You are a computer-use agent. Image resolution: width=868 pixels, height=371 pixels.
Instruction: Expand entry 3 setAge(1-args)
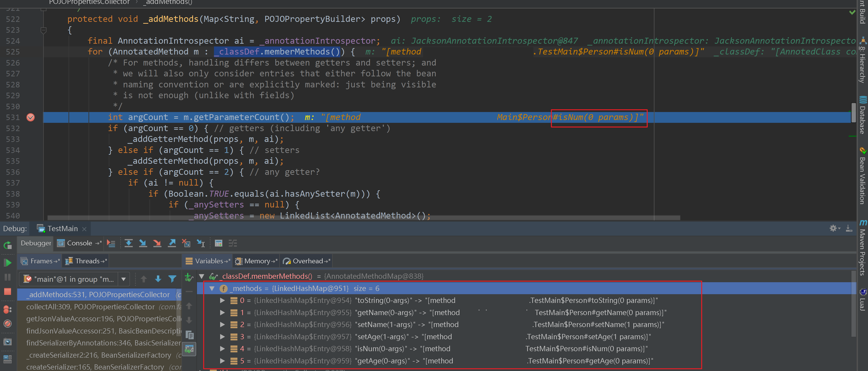tap(222, 336)
